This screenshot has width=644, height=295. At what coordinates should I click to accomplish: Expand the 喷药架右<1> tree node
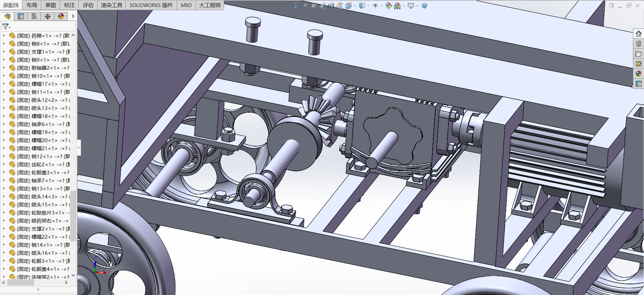click(x=4, y=221)
